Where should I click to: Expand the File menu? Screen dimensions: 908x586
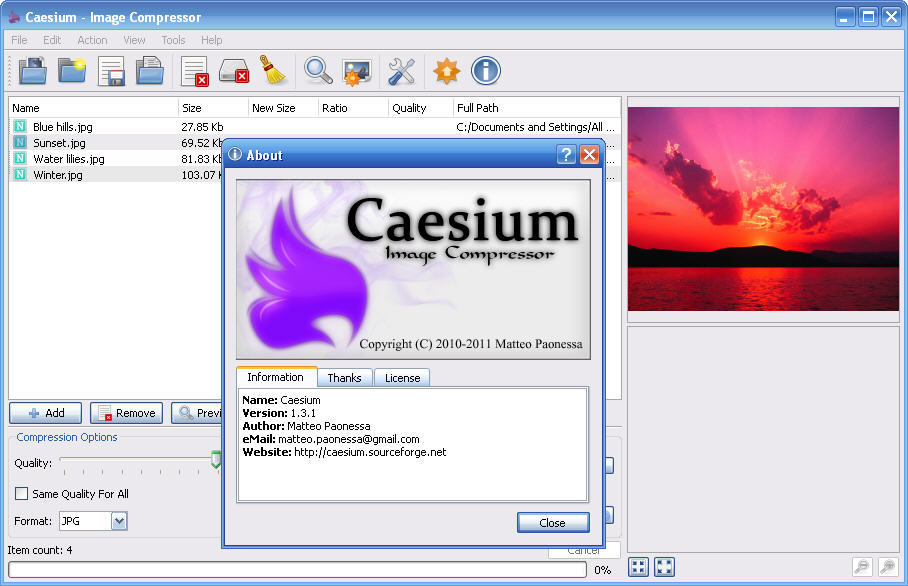click(18, 40)
